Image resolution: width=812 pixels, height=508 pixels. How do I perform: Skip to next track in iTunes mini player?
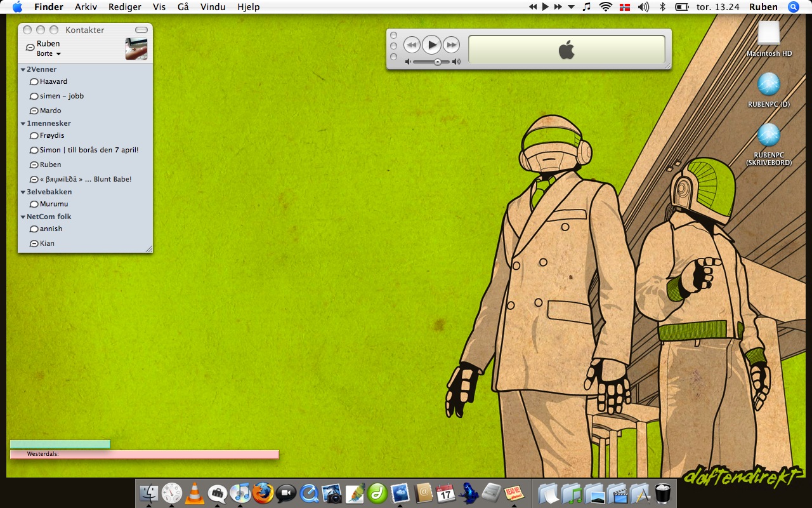(451, 45)
